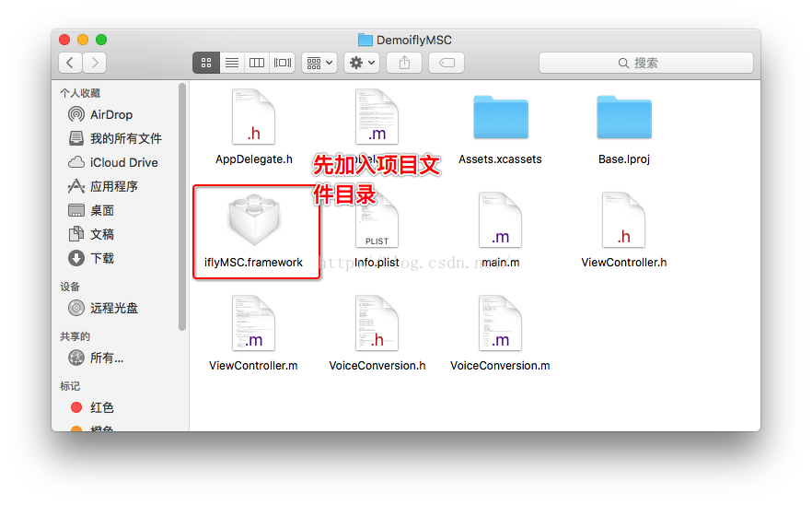Screen dimensions: 812x505
Task: Select the VoiceConversion.h file icon
Action: [x=377, y=323]
